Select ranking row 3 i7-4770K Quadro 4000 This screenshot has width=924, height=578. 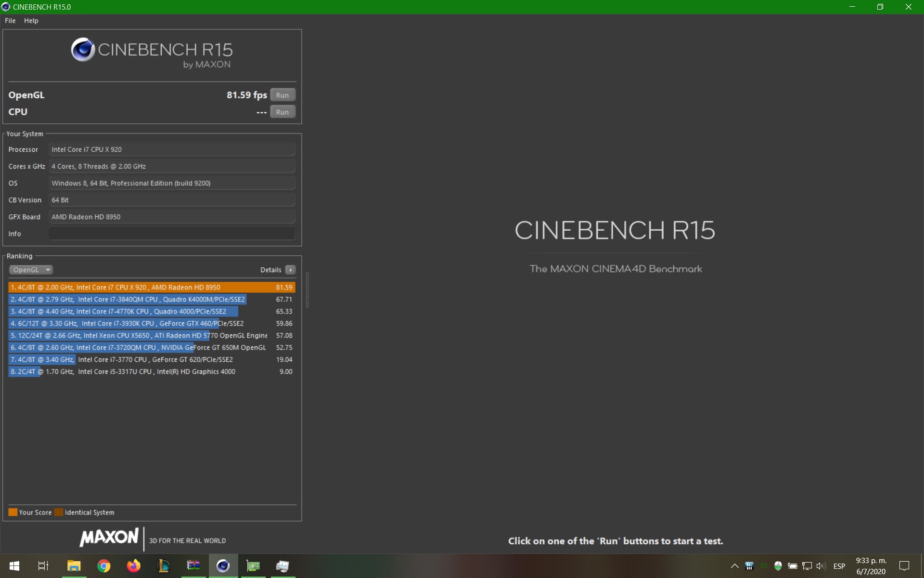click(152, 311)
